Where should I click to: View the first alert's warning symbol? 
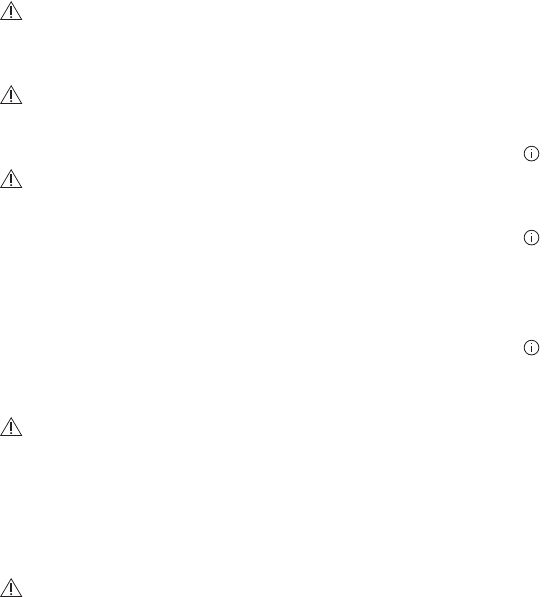point(11,11)
